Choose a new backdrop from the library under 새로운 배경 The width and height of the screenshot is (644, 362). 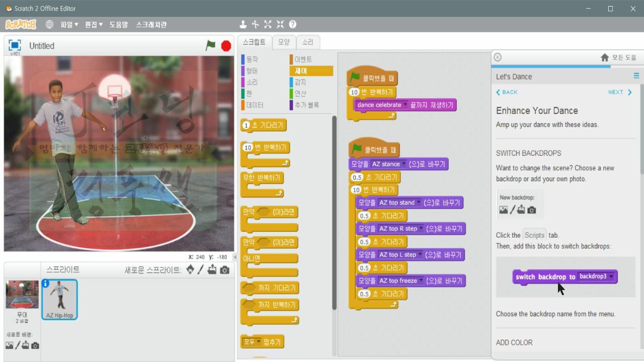(10, 345)
